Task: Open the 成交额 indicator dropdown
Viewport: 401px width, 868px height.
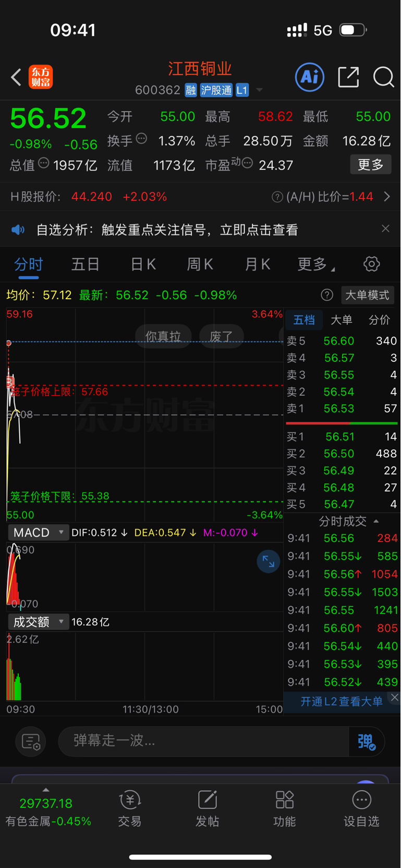Action: [38, 621]
